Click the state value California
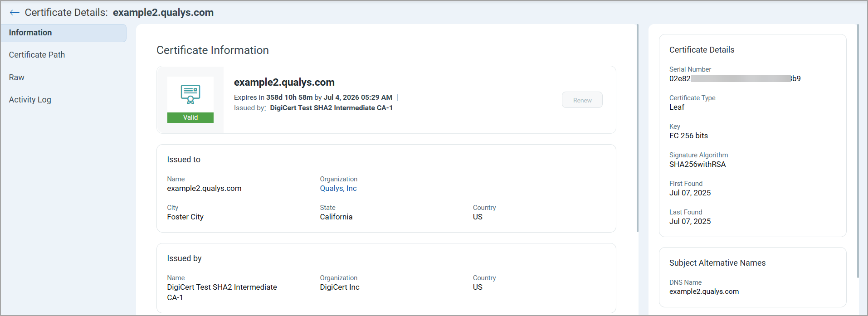The height and width of the screenshot is (316, 868). point(336,217)
